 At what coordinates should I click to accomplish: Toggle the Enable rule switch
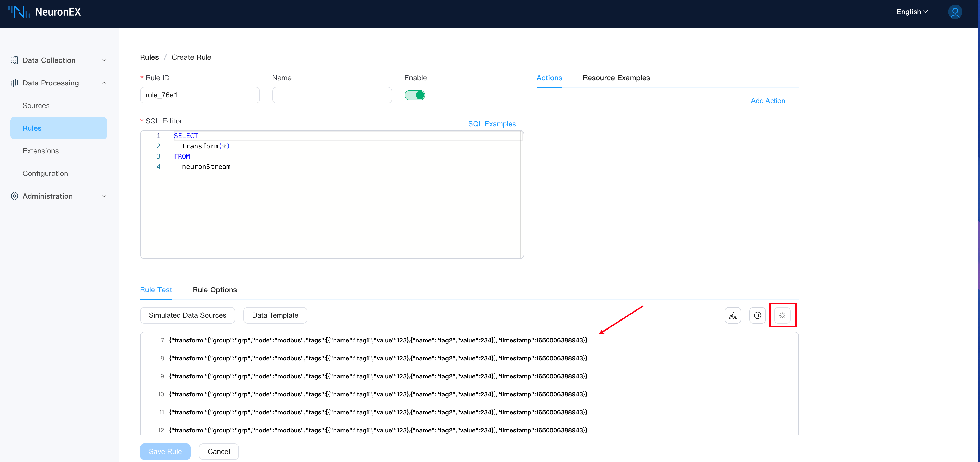415,95
